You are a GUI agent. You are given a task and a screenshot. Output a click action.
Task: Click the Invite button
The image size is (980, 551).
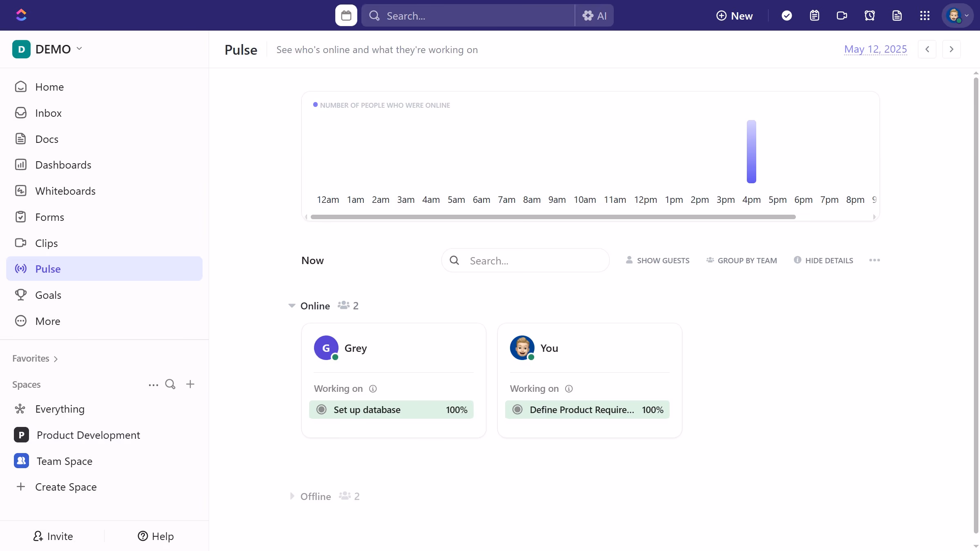pos(53,536)
